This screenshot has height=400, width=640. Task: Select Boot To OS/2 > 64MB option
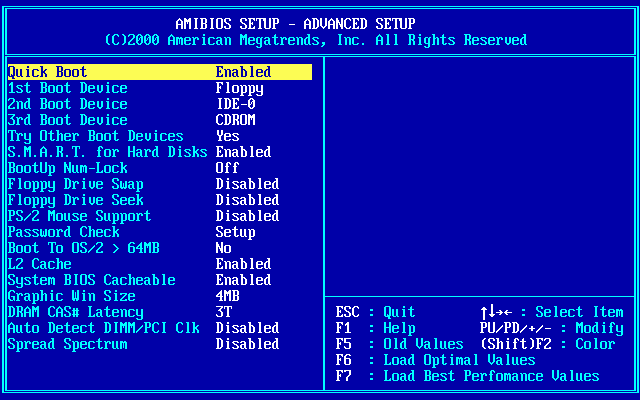(84, 248)
